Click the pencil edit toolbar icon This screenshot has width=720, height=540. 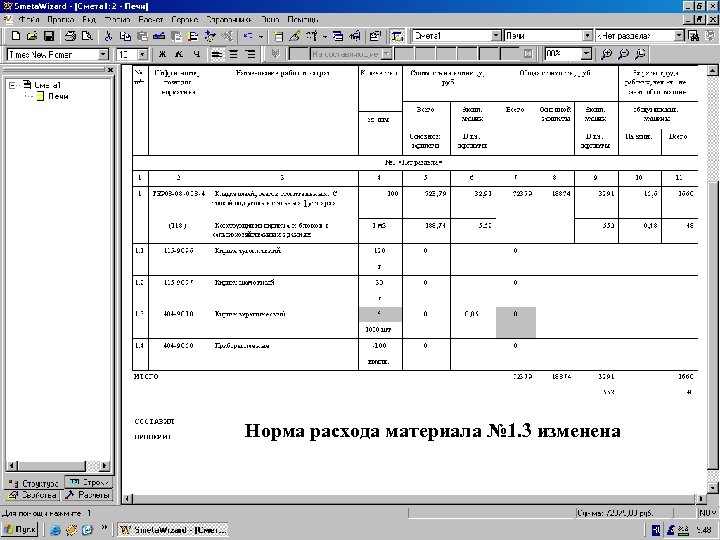point(294,36)
